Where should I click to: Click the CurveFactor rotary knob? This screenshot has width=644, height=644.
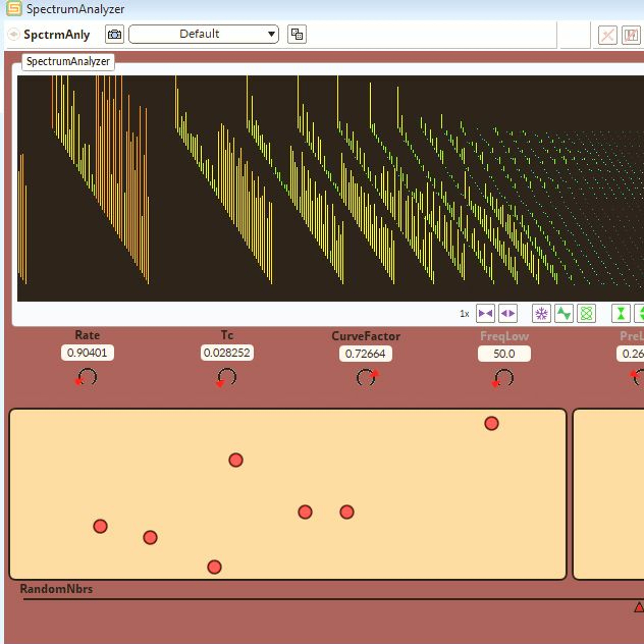[367, 378]
